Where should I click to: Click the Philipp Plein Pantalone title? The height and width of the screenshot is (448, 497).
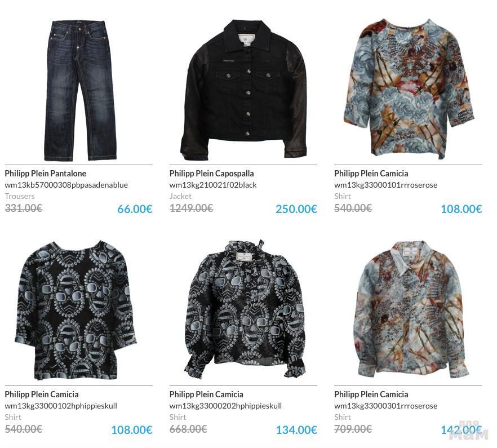pyautogui.click(x=45, y=174)
